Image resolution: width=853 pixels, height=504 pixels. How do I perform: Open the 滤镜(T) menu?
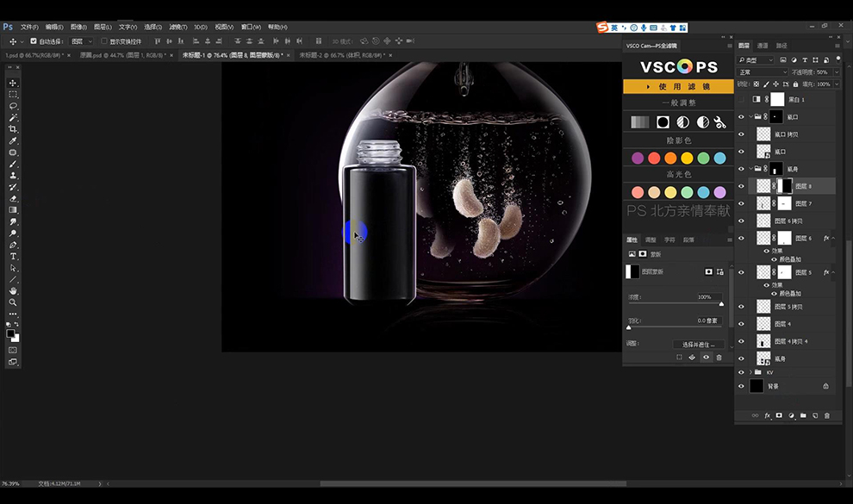tap(177, 27)
